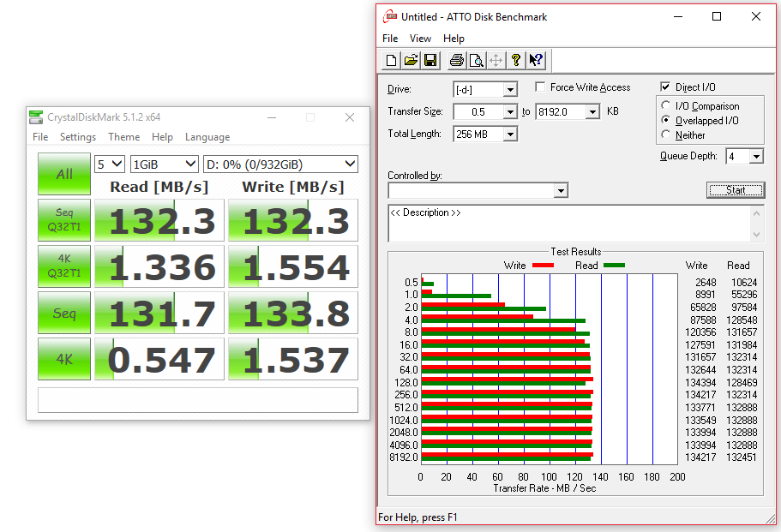Open the File menu in ATTO Disk Benchmark
Image resolution: width=781 pixels, height=532 pixels.
(390, 39)
